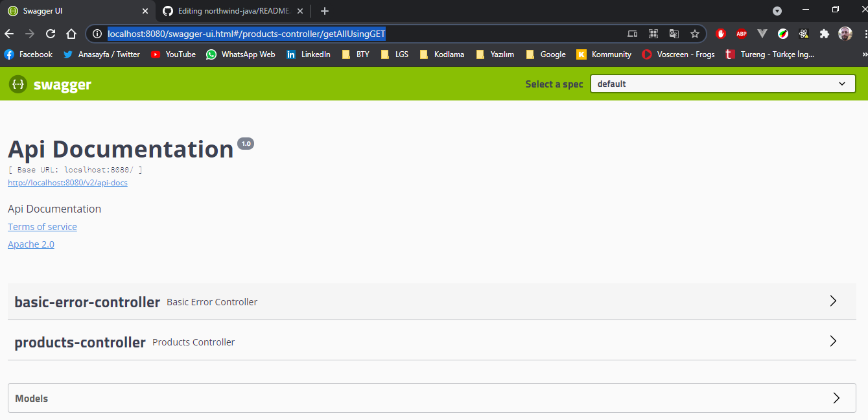Screen dimensions: 868x420
Task: Bookmark this page with the star icon
Action: coord(694,33)
